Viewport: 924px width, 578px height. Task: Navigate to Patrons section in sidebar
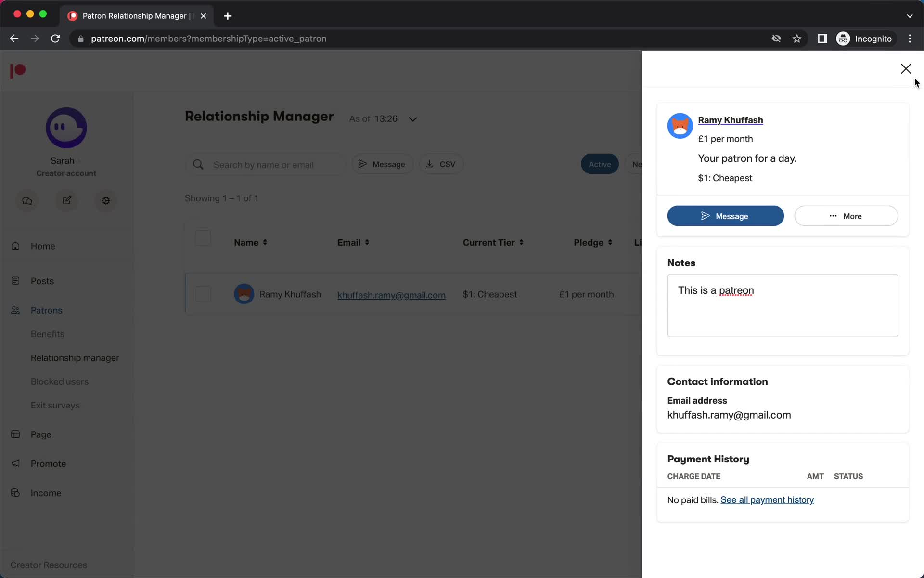coord(46,310)
